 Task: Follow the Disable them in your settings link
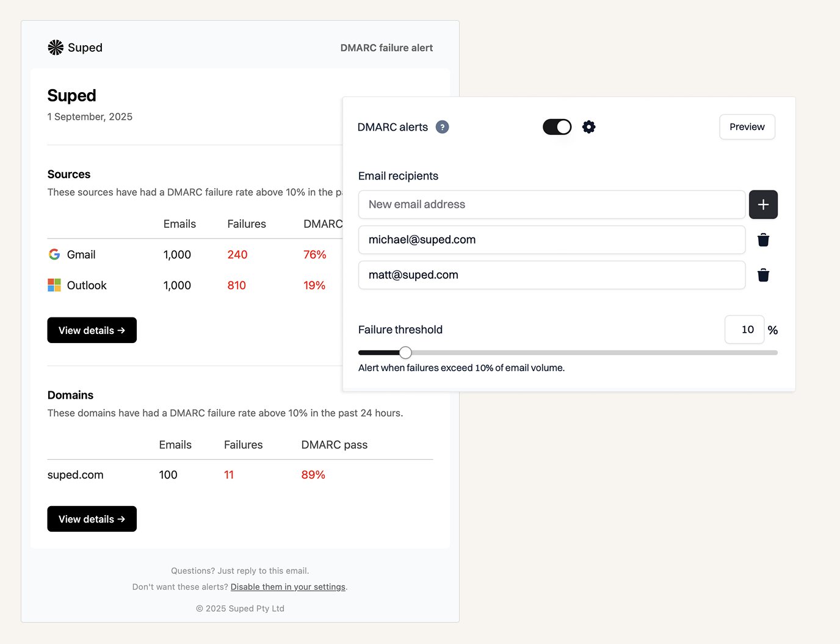point(288,587)
